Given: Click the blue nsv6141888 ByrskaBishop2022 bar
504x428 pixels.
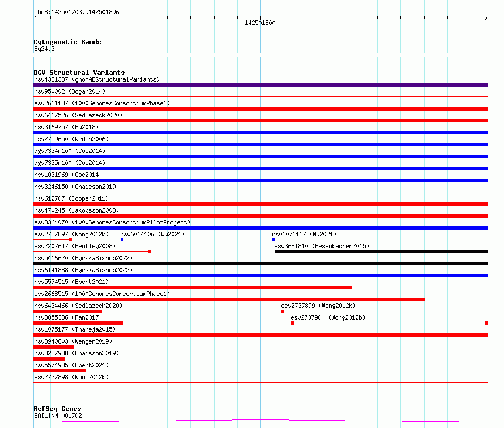Looking at the screenshot, I should coord(260,276).
